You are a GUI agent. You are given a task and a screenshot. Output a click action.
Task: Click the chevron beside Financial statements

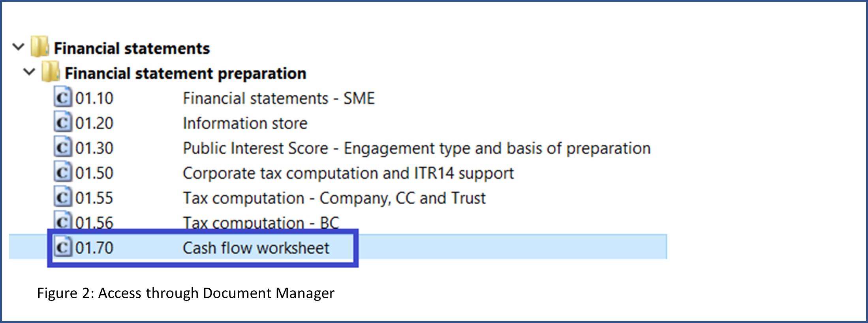(x=17, y=47)
